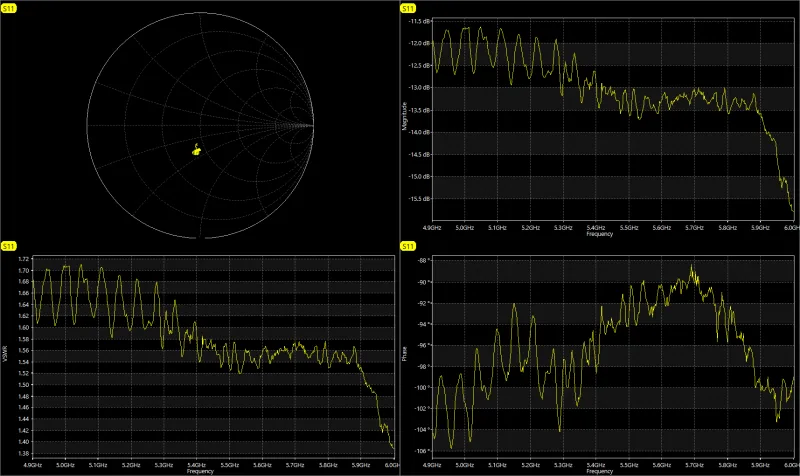Select the 1.38 tick on the VSWR axis
The image size is (800, 476).
coord(23,454)
